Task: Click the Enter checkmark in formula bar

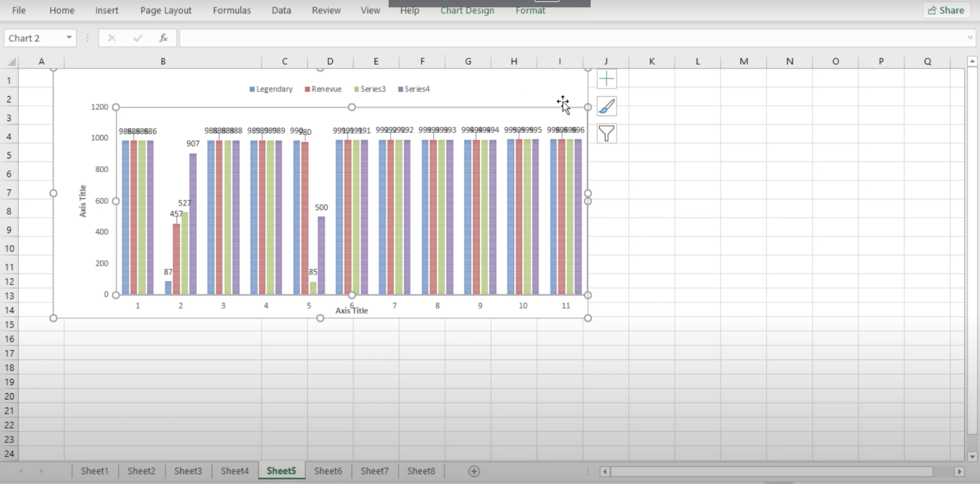Action: point(138,38)
